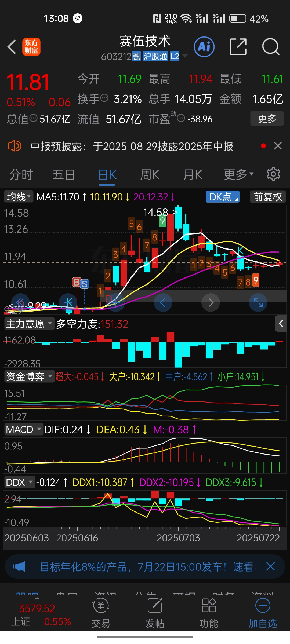Switch to 月K tab
This screenshot has height=644, width=290.
193,174
